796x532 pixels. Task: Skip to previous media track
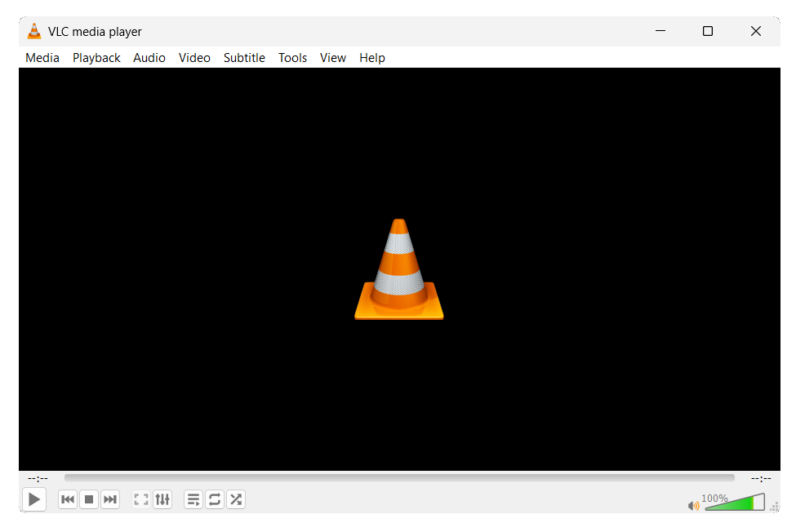click(x=68, y=499)
